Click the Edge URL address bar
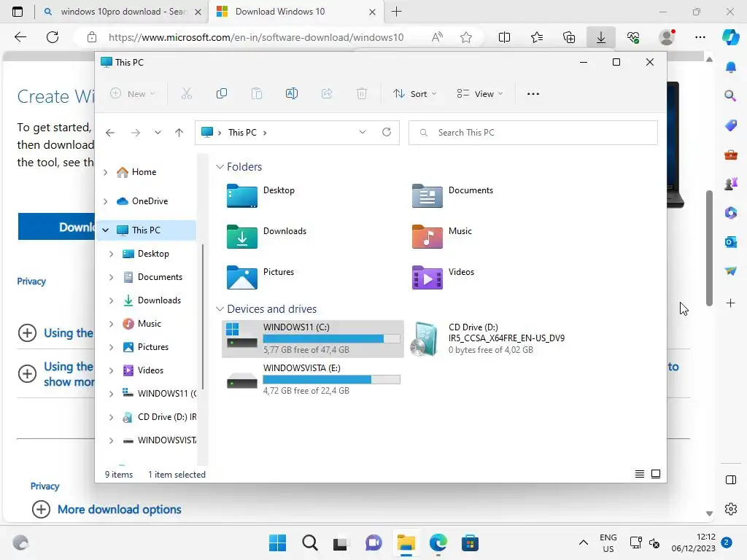Viewport: 747px width, 560px height. point(256,37)
